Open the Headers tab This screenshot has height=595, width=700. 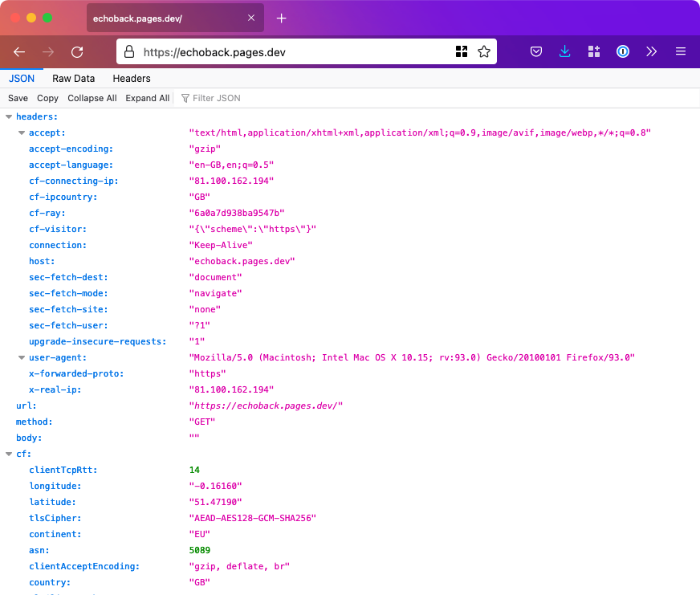(x=131, y=78)
